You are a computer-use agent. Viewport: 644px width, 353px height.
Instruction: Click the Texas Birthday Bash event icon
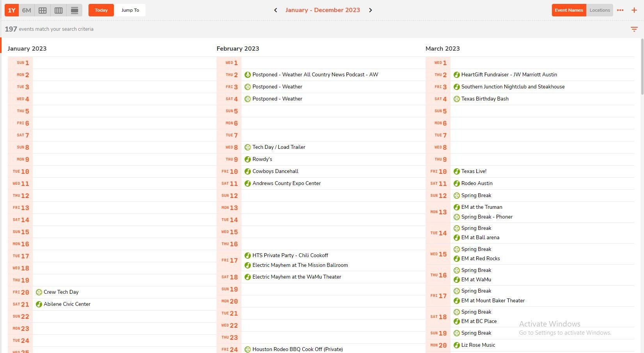coord(457,99)
